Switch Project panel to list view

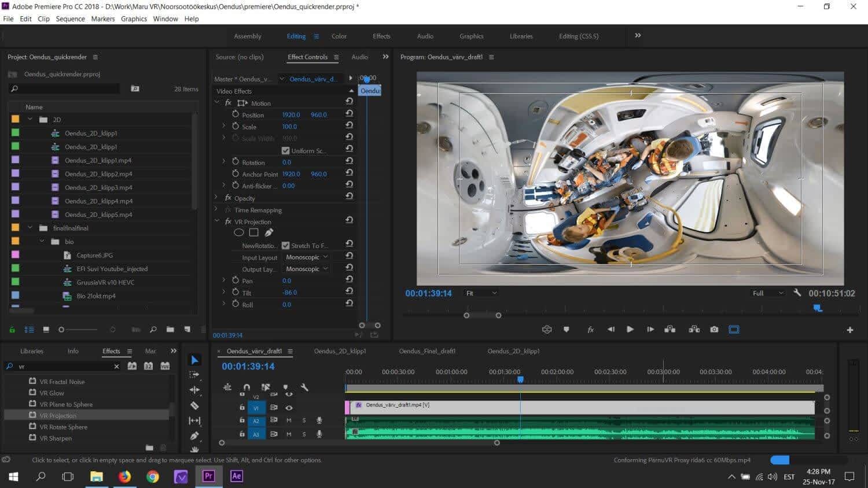[29, 330]
